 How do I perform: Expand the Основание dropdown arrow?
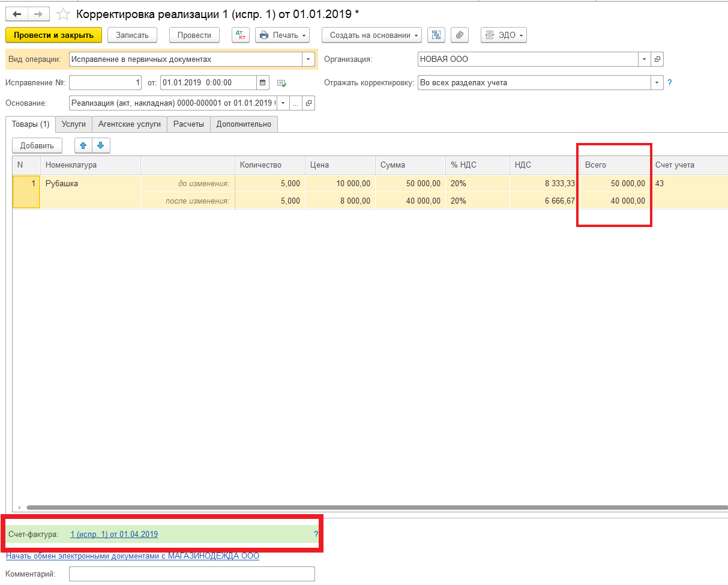point(283,103)
